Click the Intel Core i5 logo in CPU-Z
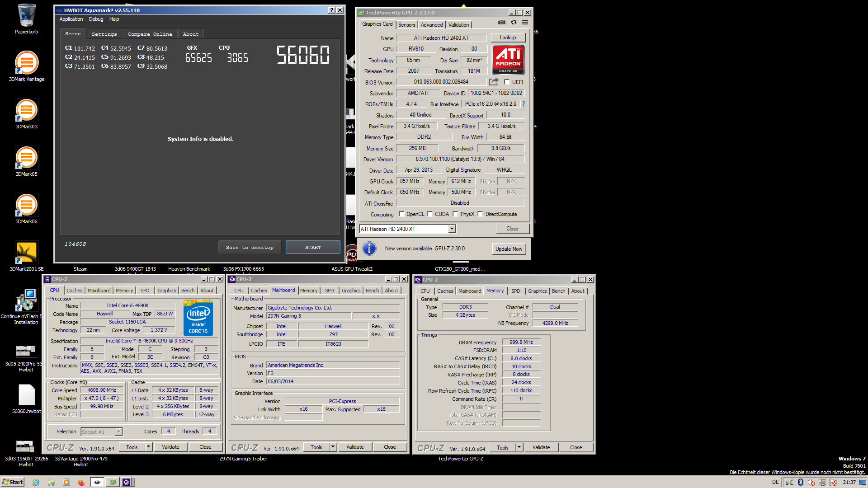 point(198,318)
